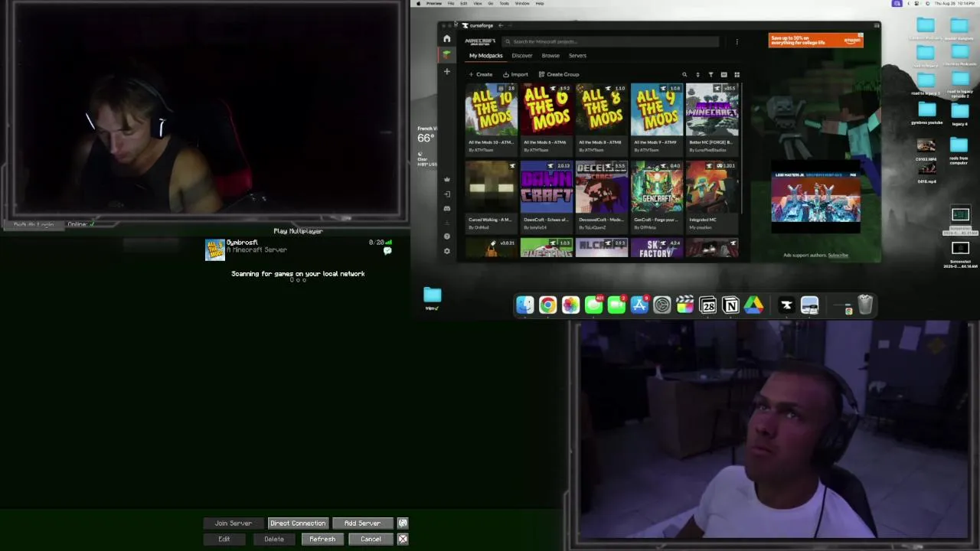Go back with the CurseForge back arrow
Viewport: 980px width, 551px height.
501,25
